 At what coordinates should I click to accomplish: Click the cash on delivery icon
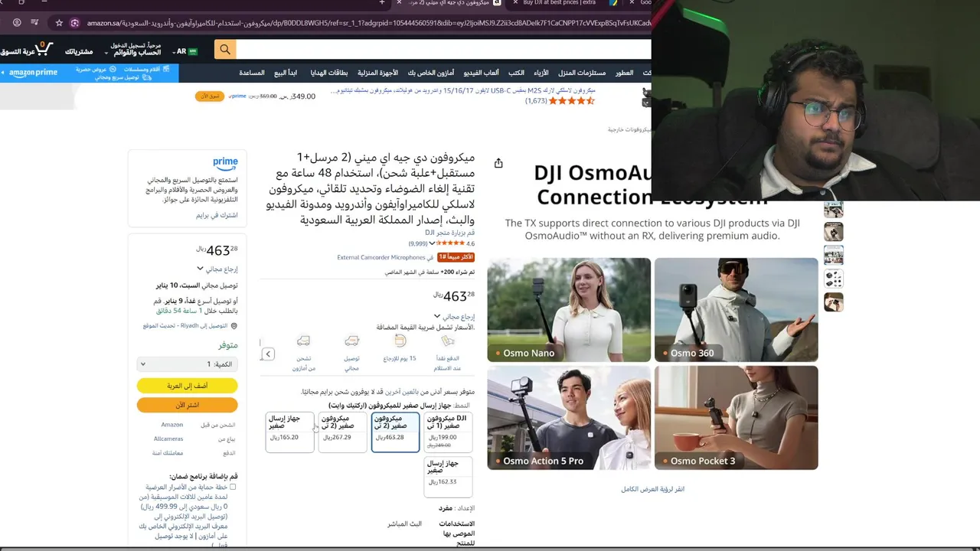tap(448, 341)
